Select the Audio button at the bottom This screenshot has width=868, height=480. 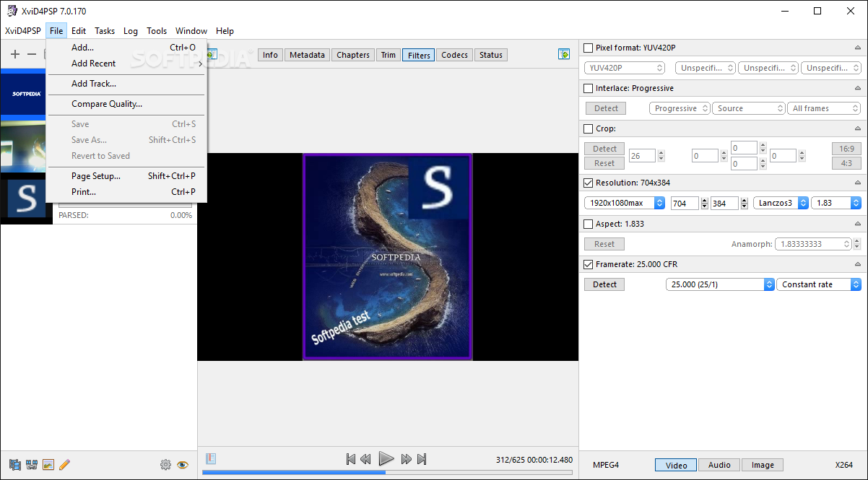coord(719,465)
